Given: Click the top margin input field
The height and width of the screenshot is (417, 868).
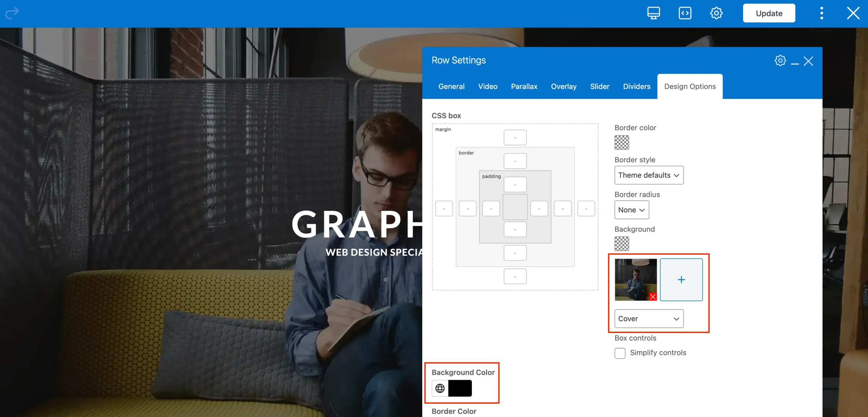Looking at the screenshot, I should click(x=515, y=138).
